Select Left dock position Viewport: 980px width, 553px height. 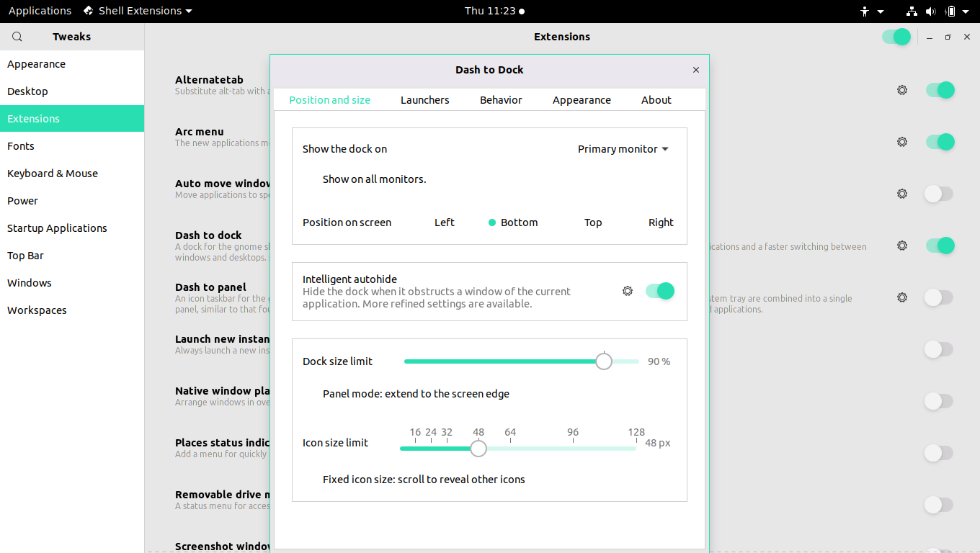pos(445,222)
